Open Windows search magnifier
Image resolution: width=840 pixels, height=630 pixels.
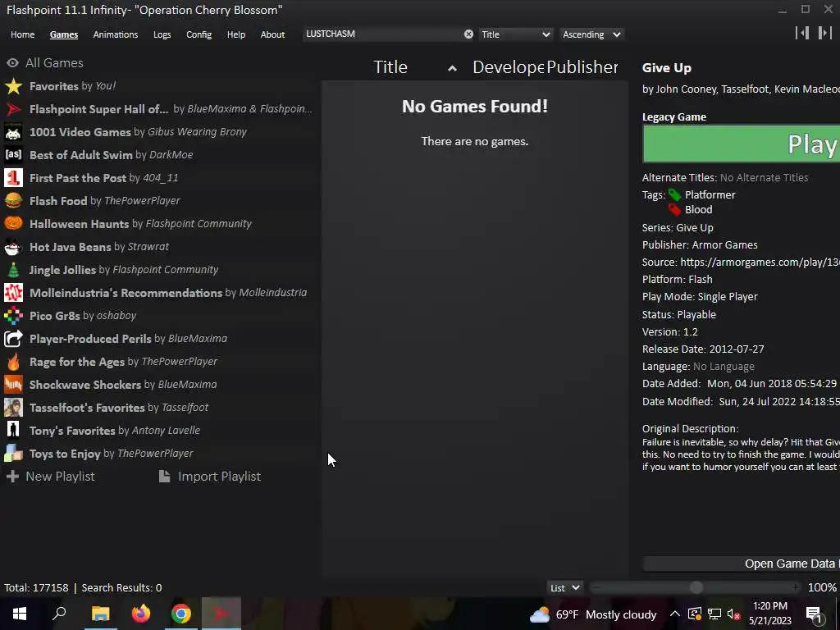[x=59, y=614]
